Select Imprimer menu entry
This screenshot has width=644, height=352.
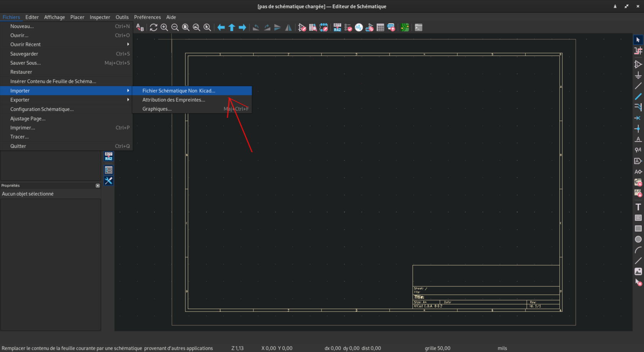pyautogui.click(x=66, y=128)
